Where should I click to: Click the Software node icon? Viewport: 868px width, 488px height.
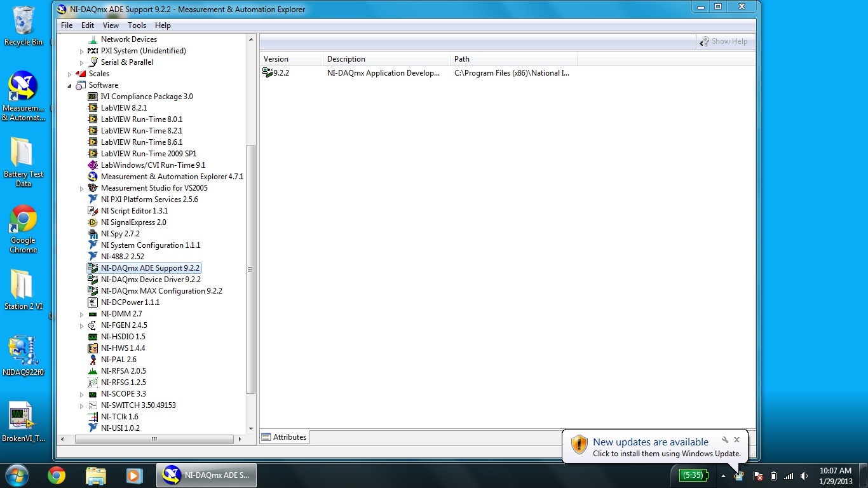click(81, 85)
